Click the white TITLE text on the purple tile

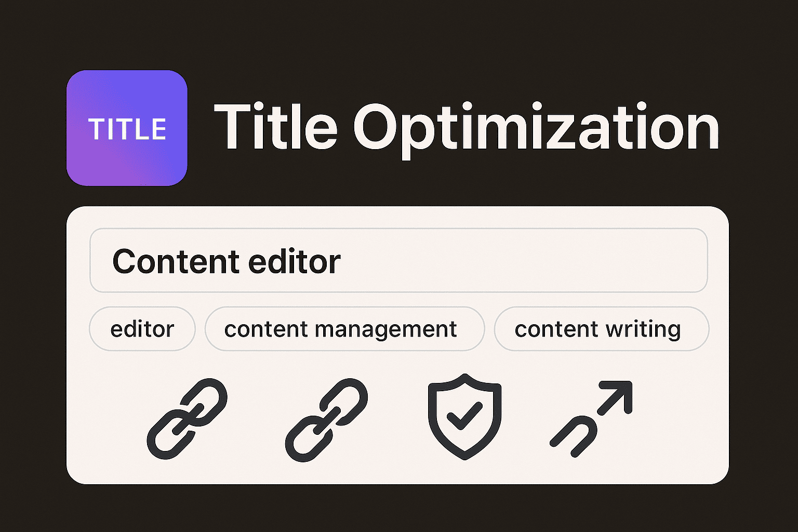click(x=127, y=129)
